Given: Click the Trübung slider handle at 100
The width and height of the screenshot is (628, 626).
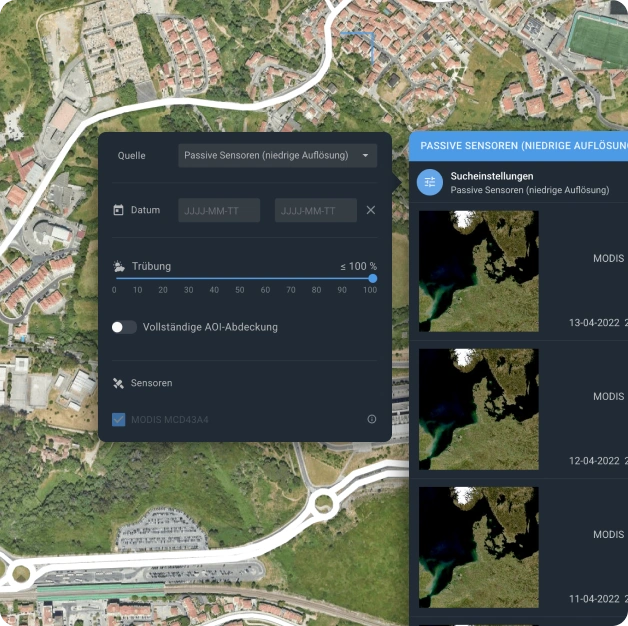Looking at the screenshot, I should [x=372, y=279].
